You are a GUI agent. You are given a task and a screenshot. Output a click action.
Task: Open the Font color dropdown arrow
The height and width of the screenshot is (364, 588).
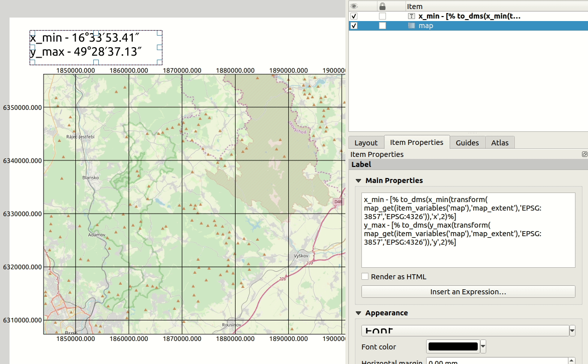482,346
